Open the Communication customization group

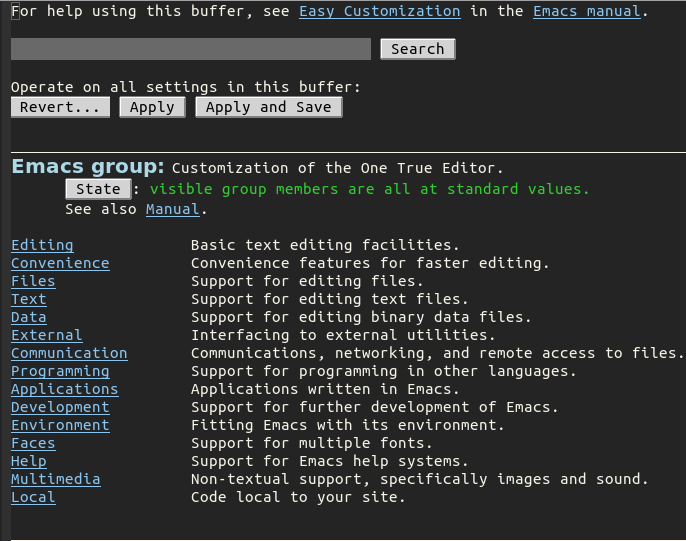(70, 353)
